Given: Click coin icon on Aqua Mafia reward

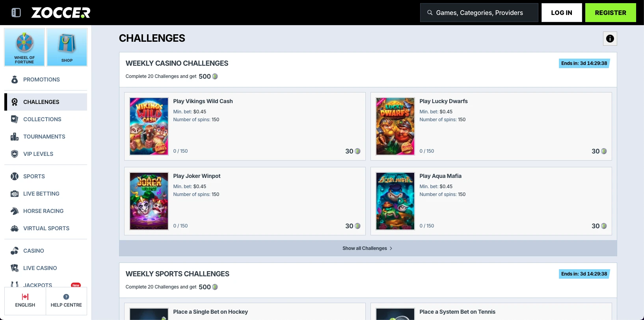Looking at the screenshot, I should [604, 226].
